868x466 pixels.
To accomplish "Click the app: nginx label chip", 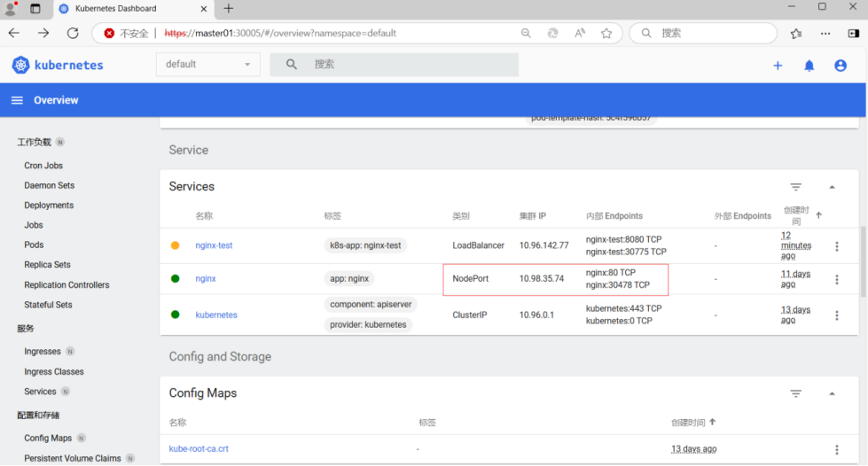I will (349, 278).
